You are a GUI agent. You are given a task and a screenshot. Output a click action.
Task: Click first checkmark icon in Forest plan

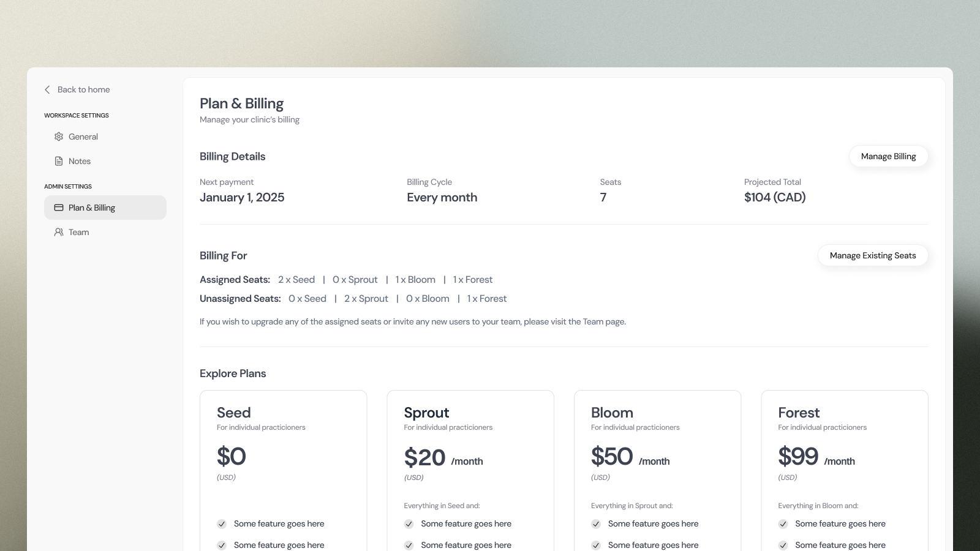coord(783,524)
